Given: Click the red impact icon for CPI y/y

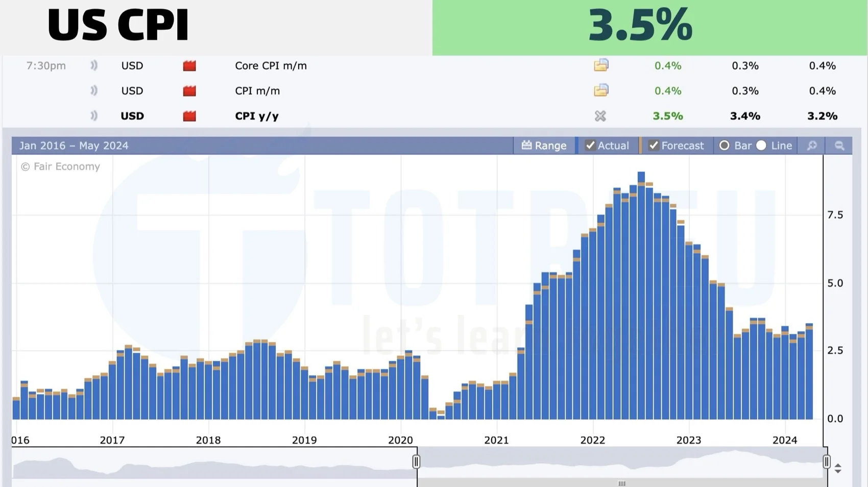Looking at the screenshot, I should click(189, 116).
